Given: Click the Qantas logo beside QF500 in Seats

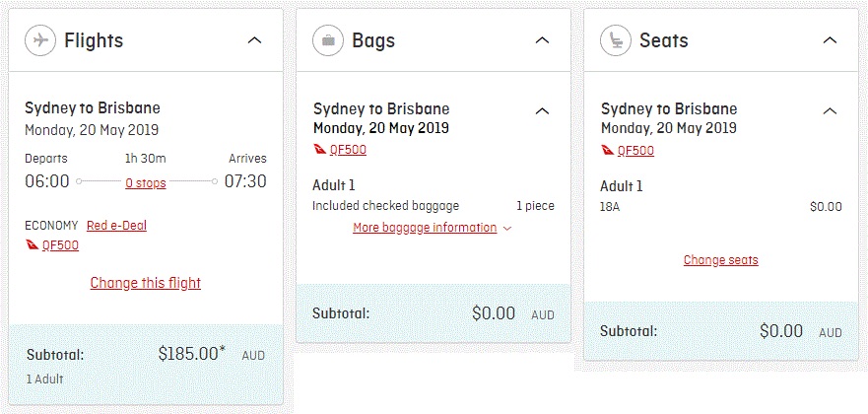Looking at the screenshot, I should pyautogui.click(x=608, y=150).
